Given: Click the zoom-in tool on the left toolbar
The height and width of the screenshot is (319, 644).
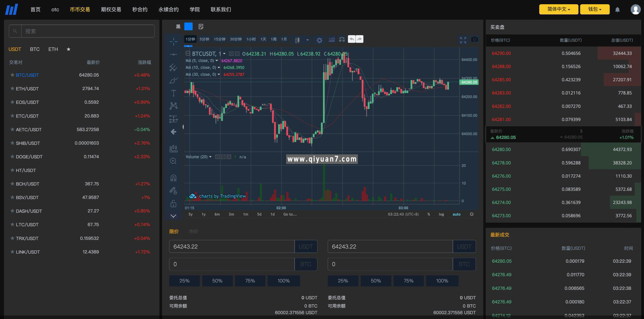Looking at the screenshot, I should [x=173, y=160].
